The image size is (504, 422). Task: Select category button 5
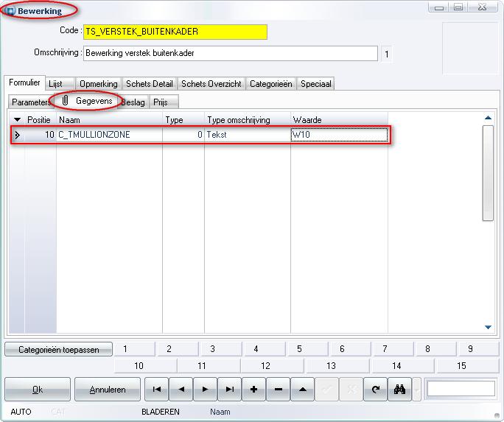click(x=307, y=349)
